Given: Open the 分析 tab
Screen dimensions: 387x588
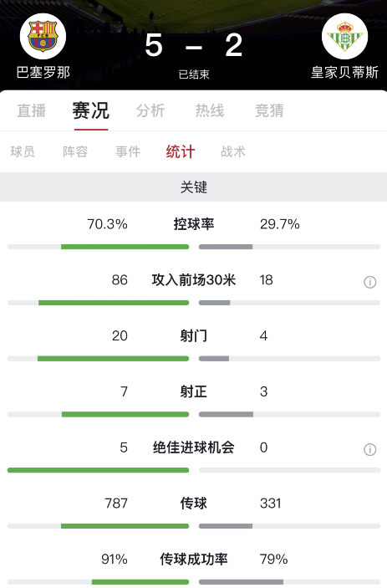Looking at the screenshot, I should (150, 110).
